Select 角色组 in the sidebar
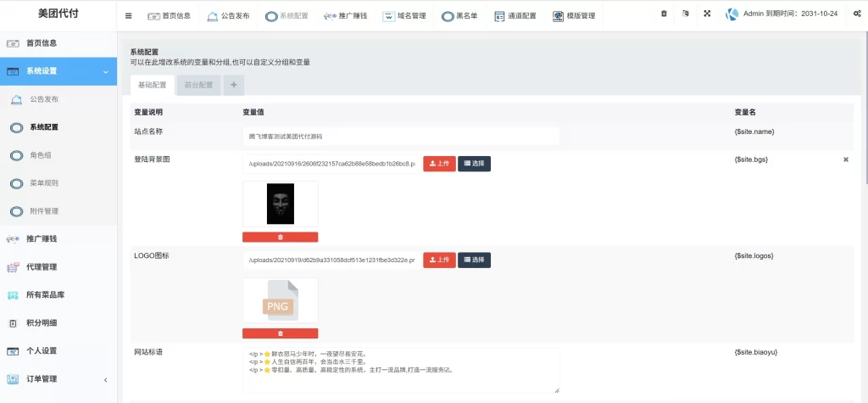The width and height of the screenshot is (868, 403). click(41, 155)
